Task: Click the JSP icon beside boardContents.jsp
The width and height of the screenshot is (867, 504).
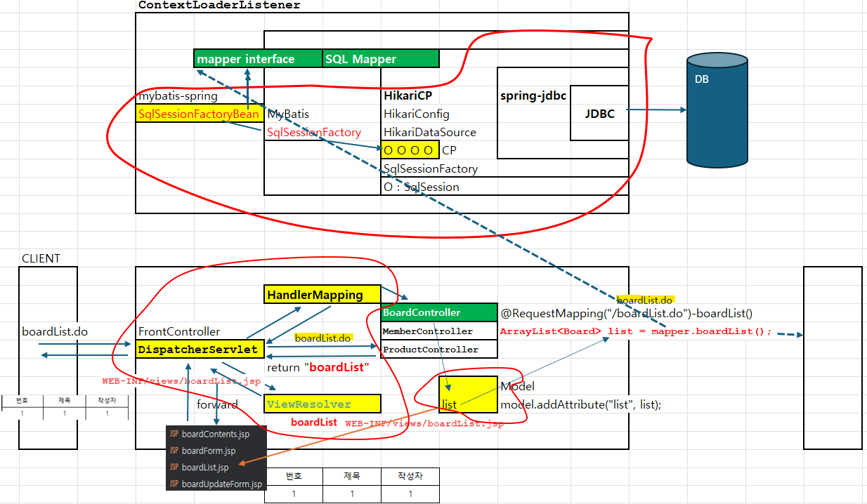Action: click(174, 435)
